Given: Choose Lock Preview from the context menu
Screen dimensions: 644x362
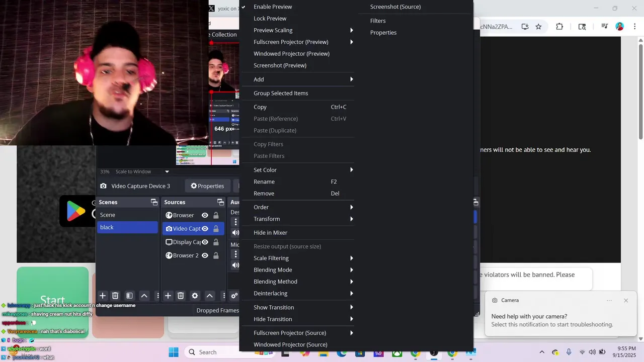Looking at the screenshot, I should click(297, 19).
